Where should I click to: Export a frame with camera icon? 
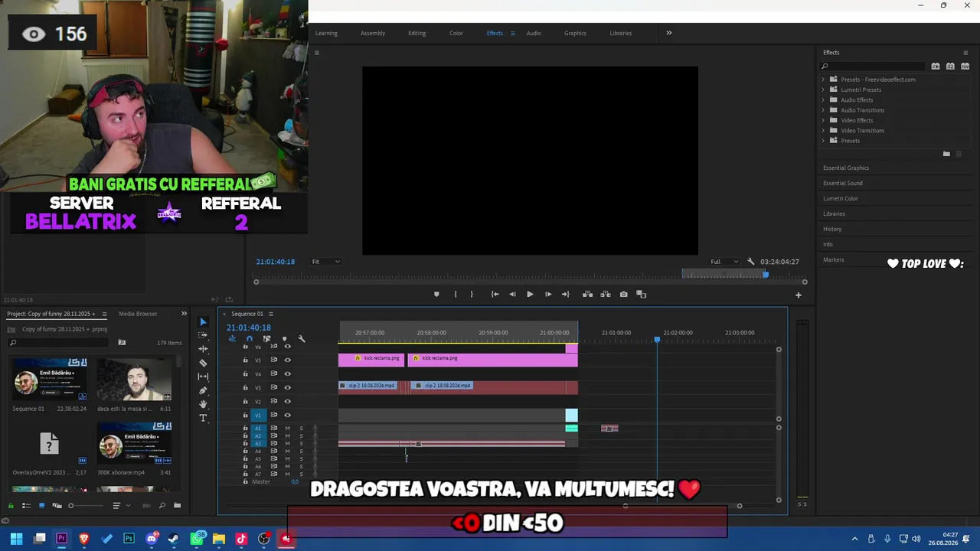pyautogui.click(x=623, y=295)
